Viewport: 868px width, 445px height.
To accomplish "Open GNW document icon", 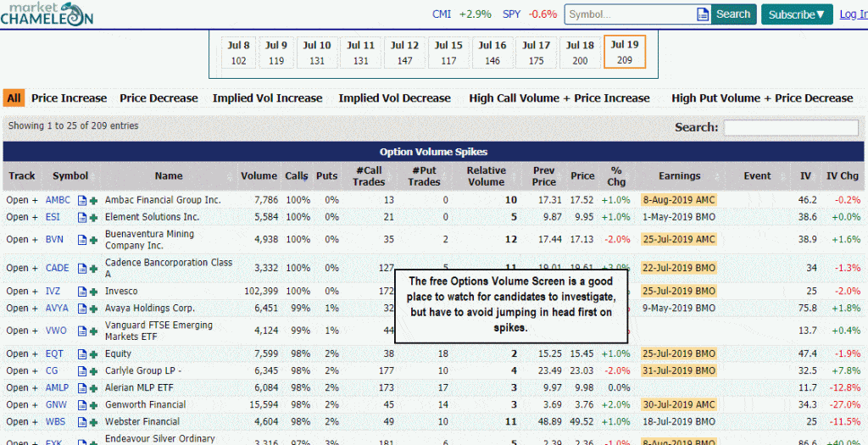I will click(82, 405).
